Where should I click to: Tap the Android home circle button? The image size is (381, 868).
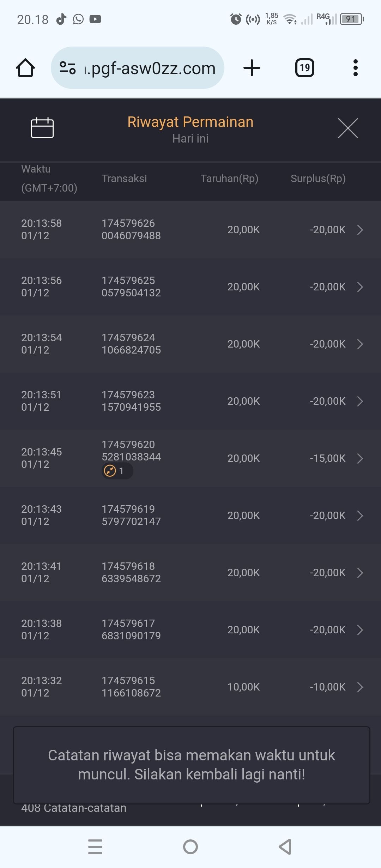[x=190, y=847]
